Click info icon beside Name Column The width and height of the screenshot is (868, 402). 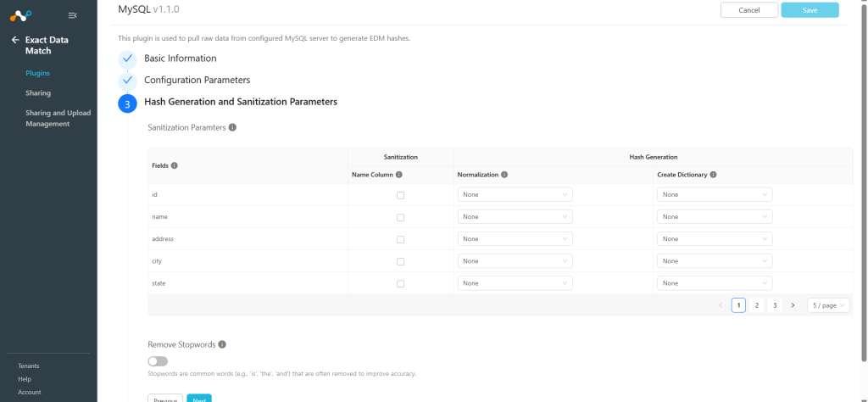pyautogui.click(x=399, y=175)
